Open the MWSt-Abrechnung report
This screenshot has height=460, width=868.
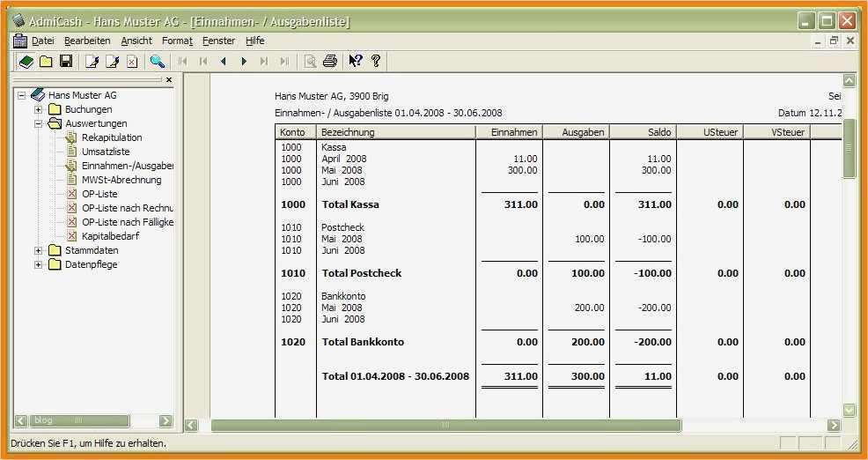[x=121, y=180]
